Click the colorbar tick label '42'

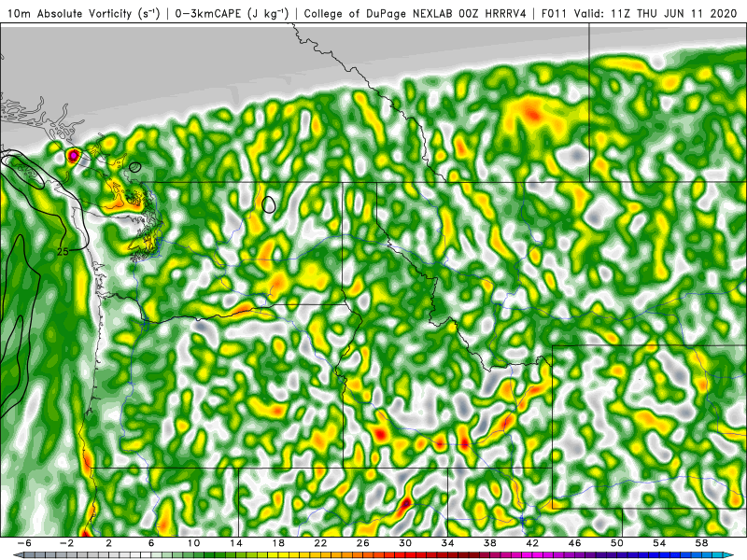(x=532, y=543)
